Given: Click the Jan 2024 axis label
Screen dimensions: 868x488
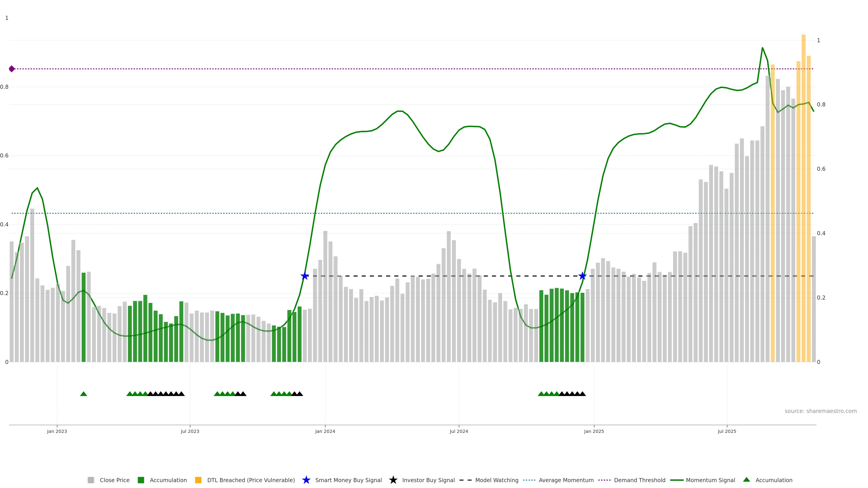Looking at the screenshot, I should (325, 431).
